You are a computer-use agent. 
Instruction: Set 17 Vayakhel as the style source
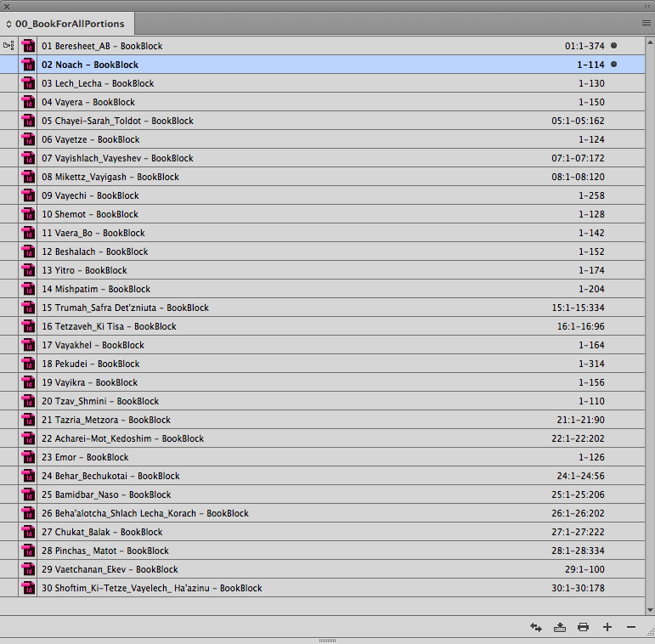click(x=8, y=345)
